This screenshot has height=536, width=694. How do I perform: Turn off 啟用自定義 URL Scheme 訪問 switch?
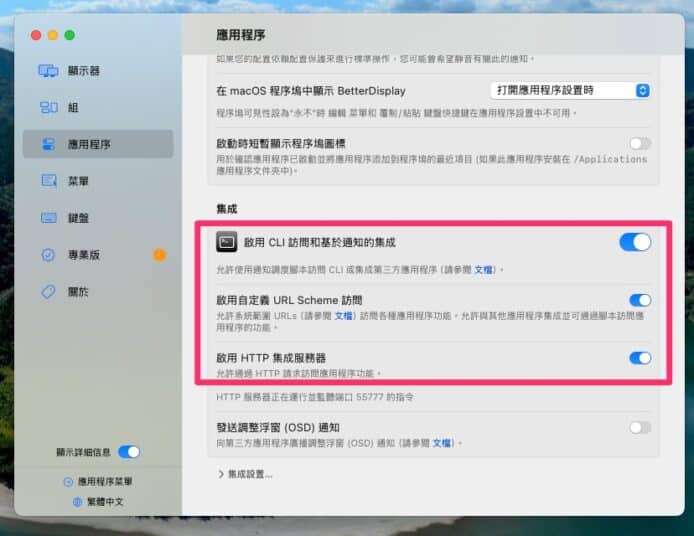tap(639, 300)
